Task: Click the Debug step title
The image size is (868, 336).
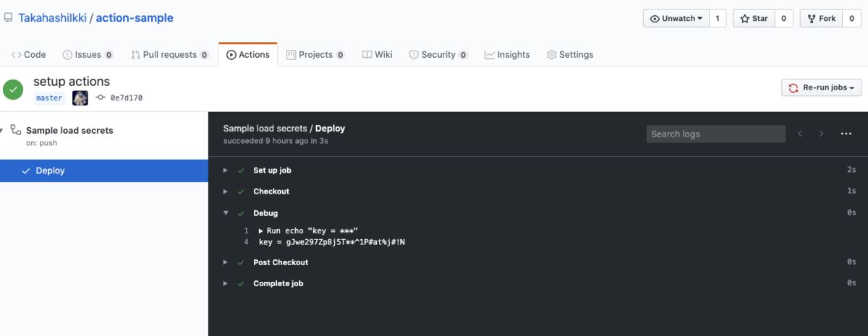Action: [265, 213]
